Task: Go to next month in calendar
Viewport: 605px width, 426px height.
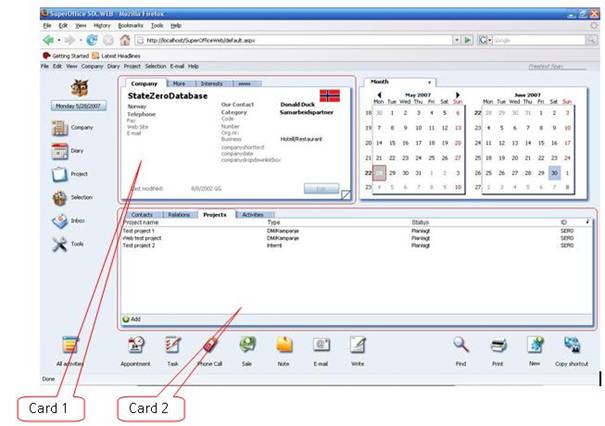Action: pyautogui.click(x=458, y=95)
